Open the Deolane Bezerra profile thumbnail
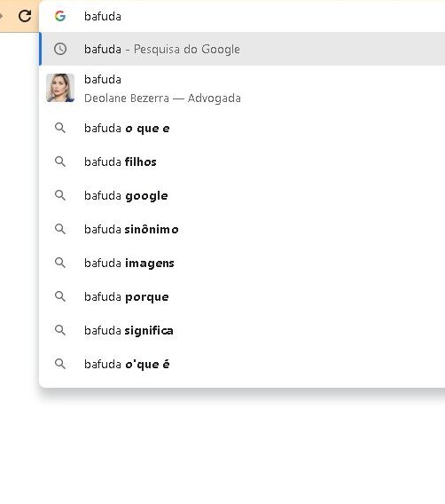This screenshot has height=504, width=445. pos(60,88)
